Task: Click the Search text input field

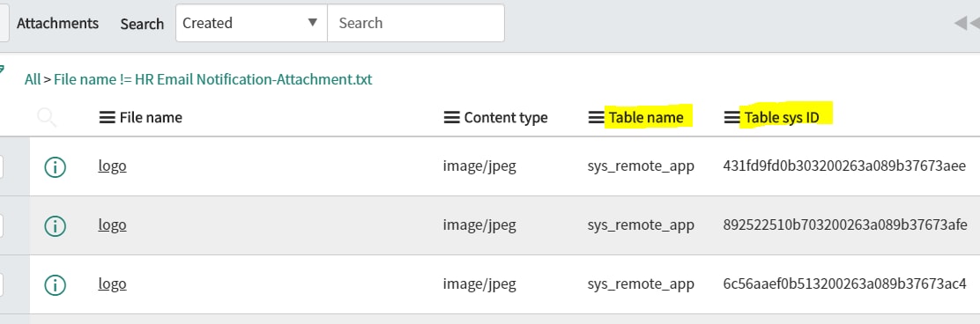Action: (416, 23)
